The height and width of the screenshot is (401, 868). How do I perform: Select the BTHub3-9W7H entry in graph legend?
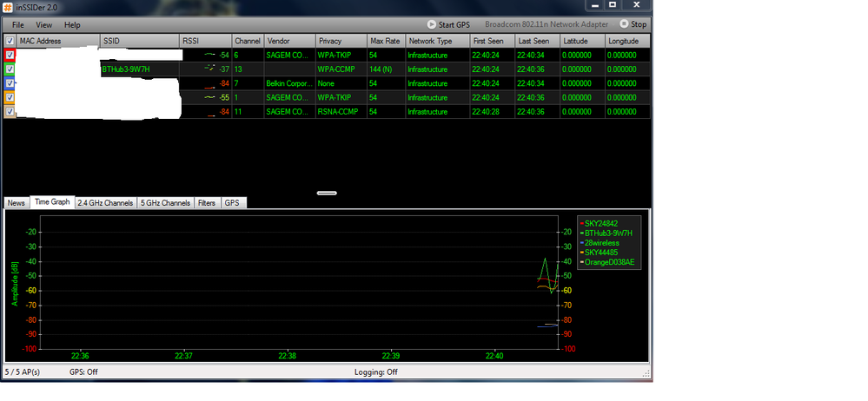click(x=608, y=233)
